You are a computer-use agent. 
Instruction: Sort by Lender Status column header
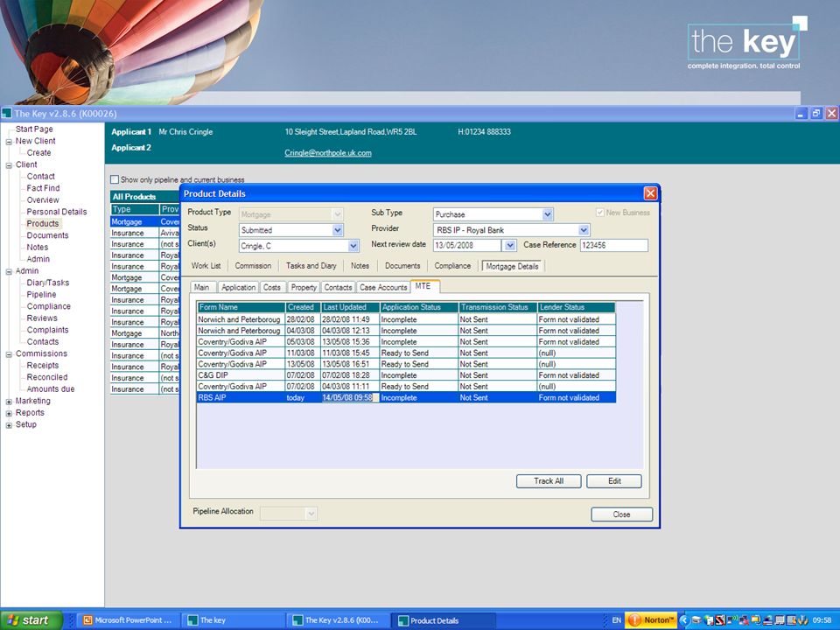(577, 307)
